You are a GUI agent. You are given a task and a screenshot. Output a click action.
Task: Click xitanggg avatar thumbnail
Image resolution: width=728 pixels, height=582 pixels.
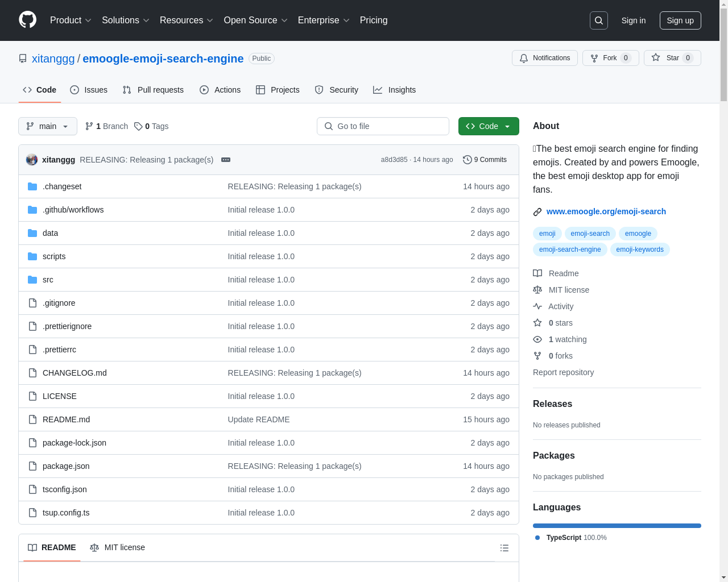point(32,160)
